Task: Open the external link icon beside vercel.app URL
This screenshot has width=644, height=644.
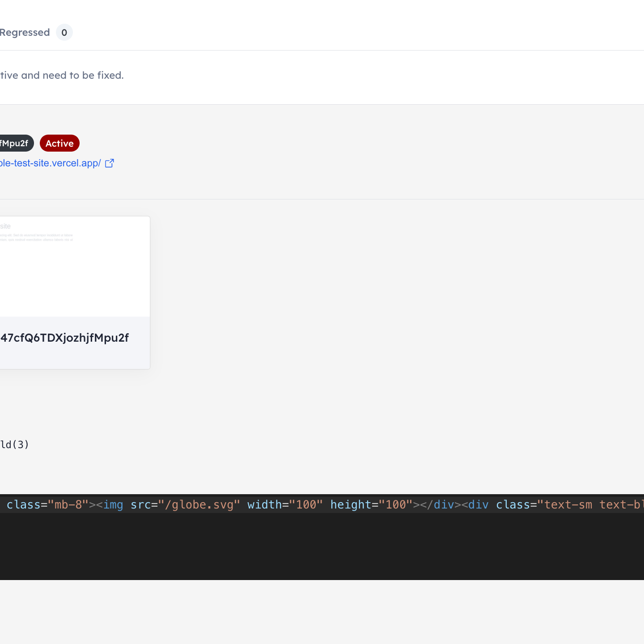Action: 110,163
